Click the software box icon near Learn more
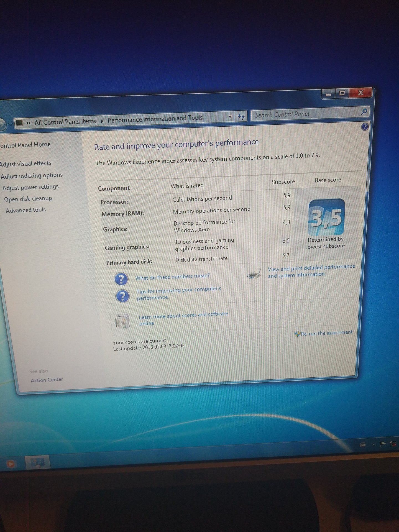Screen dimensions: 399x532 coord(122,321)
